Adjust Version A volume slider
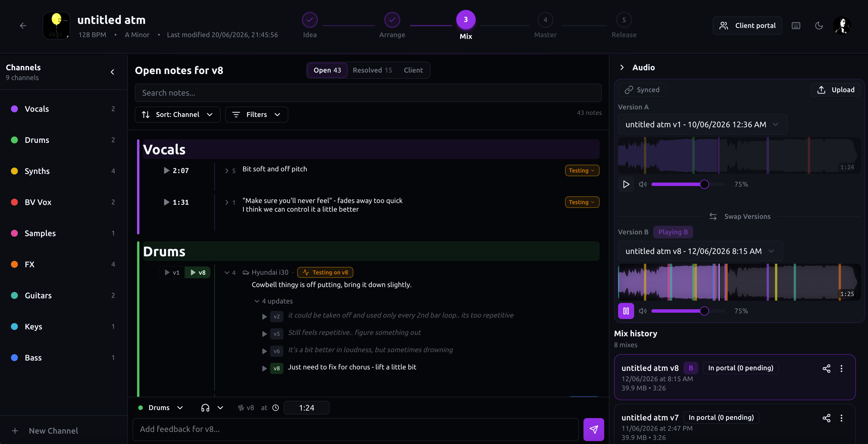868x444 pixels. click(688, 184)
